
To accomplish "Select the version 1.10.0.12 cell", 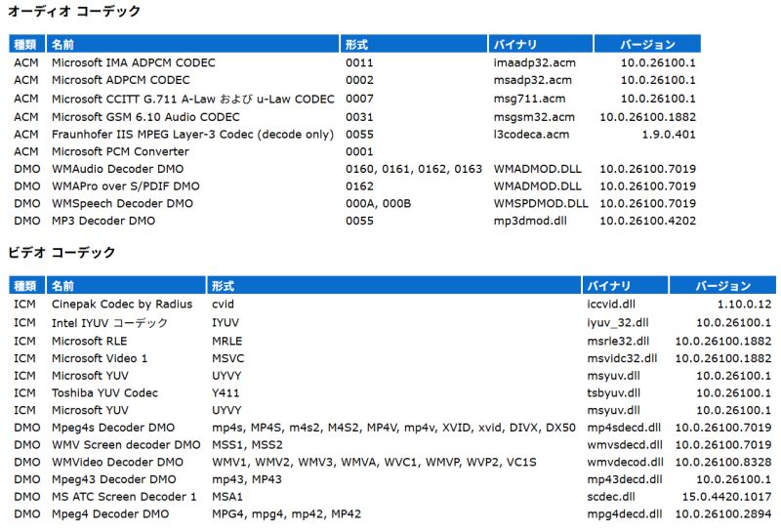I will tap(744, 304).
